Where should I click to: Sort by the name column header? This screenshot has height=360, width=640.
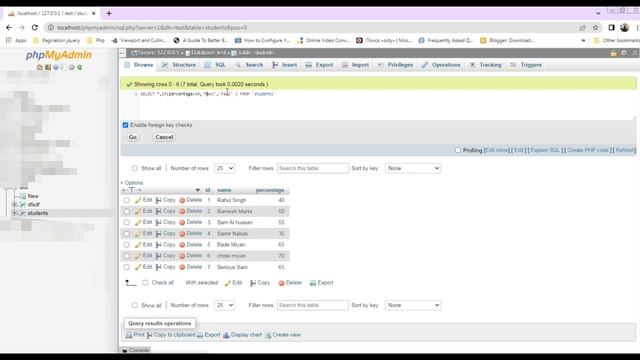pos(224,190)
